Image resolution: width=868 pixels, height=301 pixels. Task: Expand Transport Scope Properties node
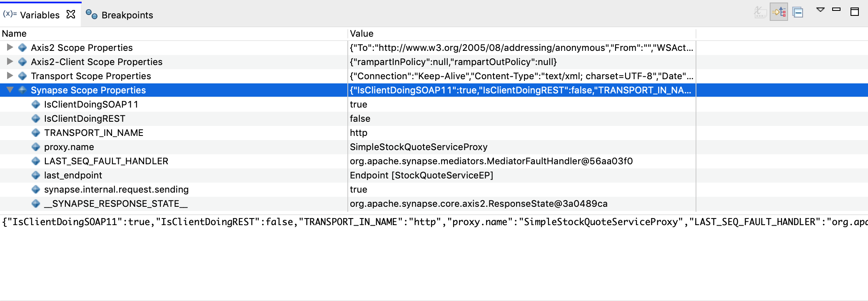click(x=10, y=75)
